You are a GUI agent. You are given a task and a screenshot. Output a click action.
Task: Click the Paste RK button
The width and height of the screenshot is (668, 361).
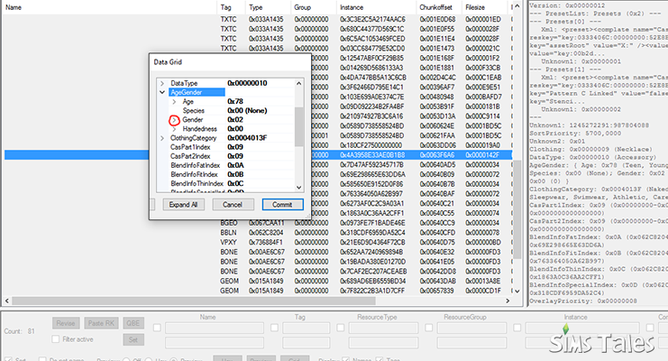(101, 323)
